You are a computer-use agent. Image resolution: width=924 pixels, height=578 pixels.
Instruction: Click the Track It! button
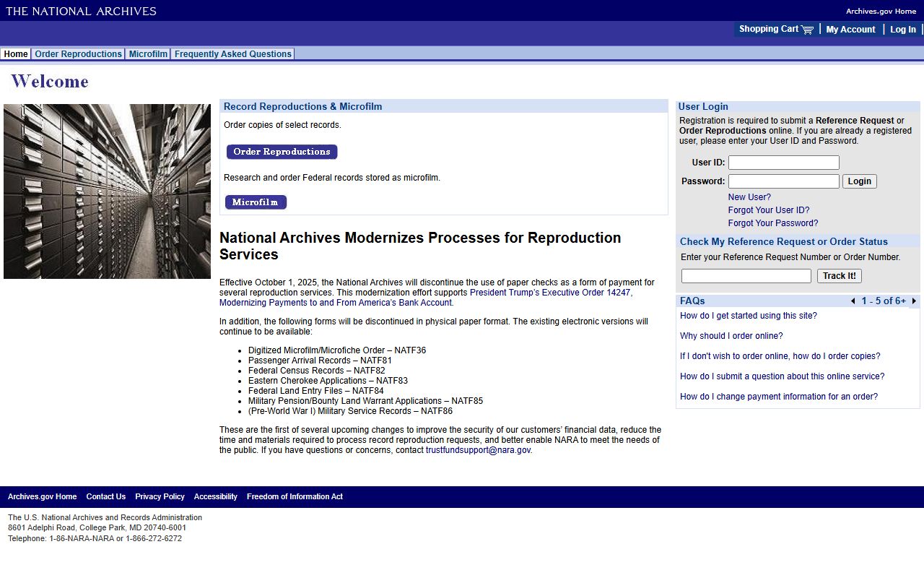(839, 276)
